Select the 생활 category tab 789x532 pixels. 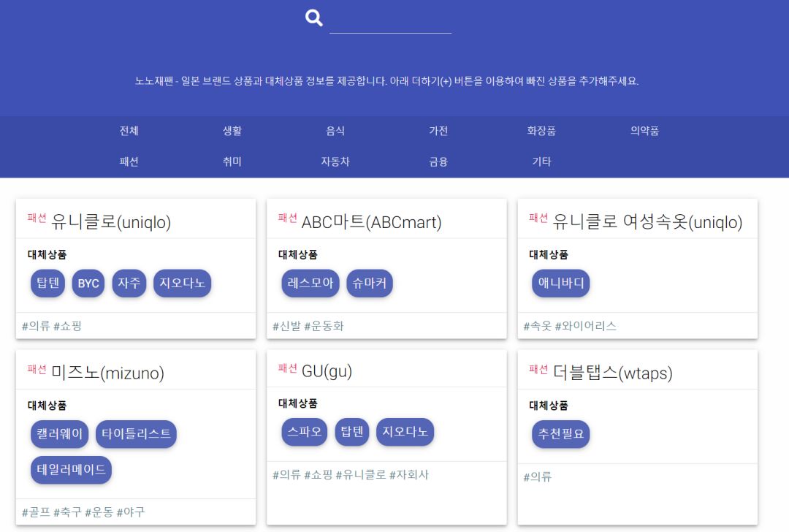pos(232,131)
